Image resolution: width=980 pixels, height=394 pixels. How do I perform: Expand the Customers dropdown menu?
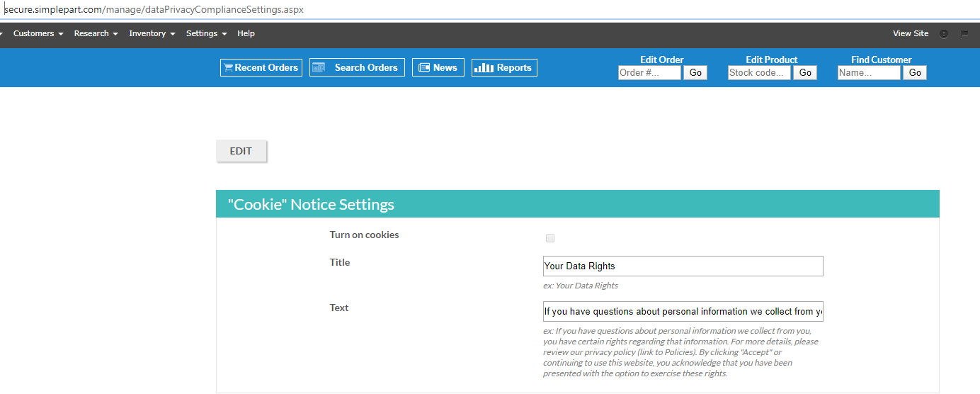click(x=38, y=33)
